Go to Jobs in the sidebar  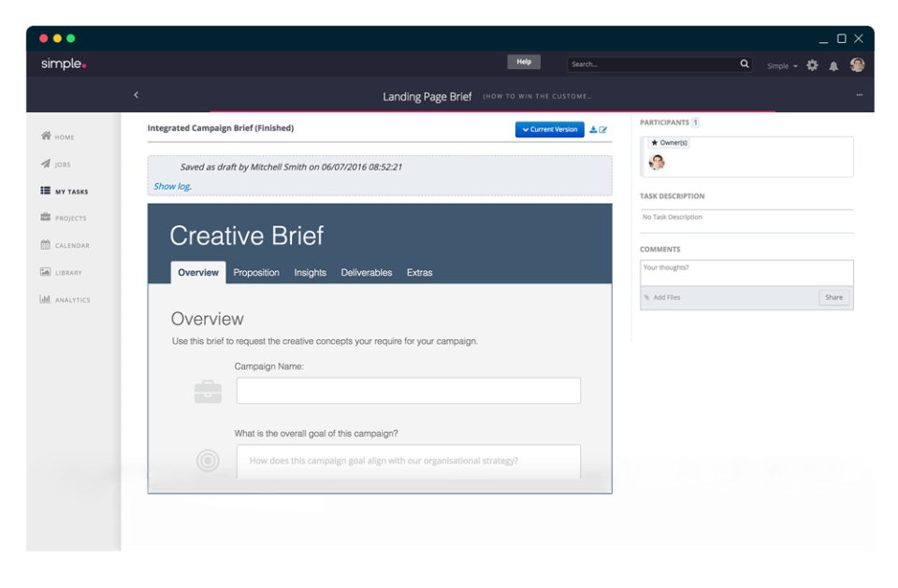(x=56, y=164)
